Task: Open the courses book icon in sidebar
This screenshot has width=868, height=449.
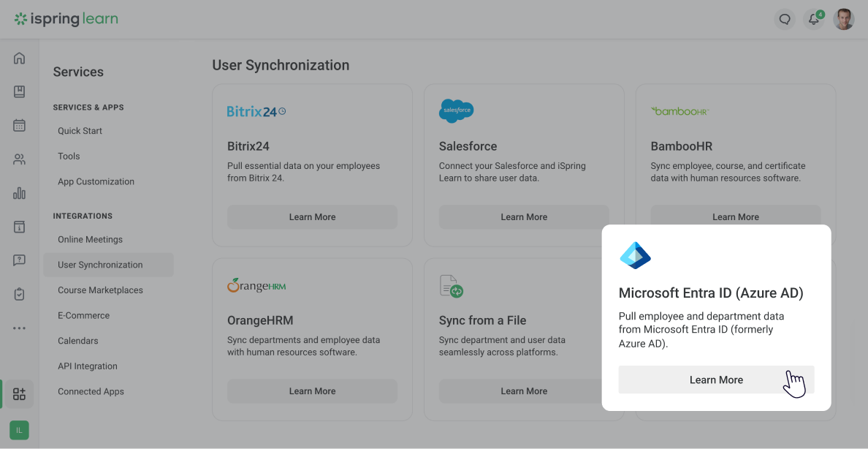Action: click(20, 92)
